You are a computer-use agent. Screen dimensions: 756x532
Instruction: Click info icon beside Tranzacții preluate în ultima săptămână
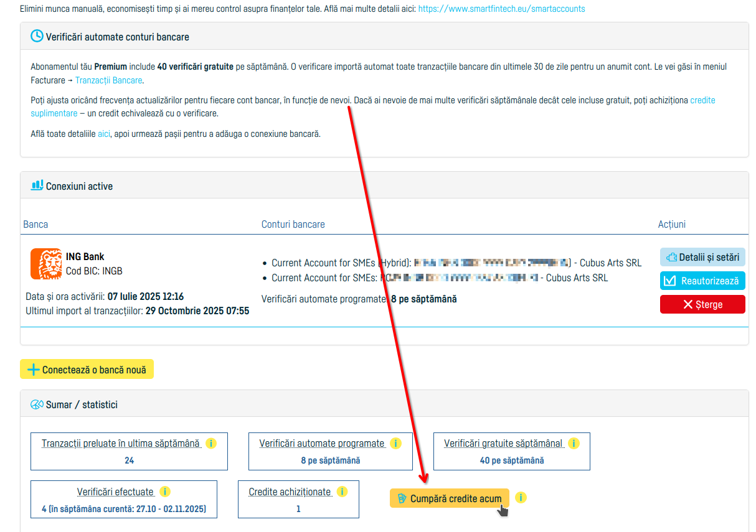(210, 444)
